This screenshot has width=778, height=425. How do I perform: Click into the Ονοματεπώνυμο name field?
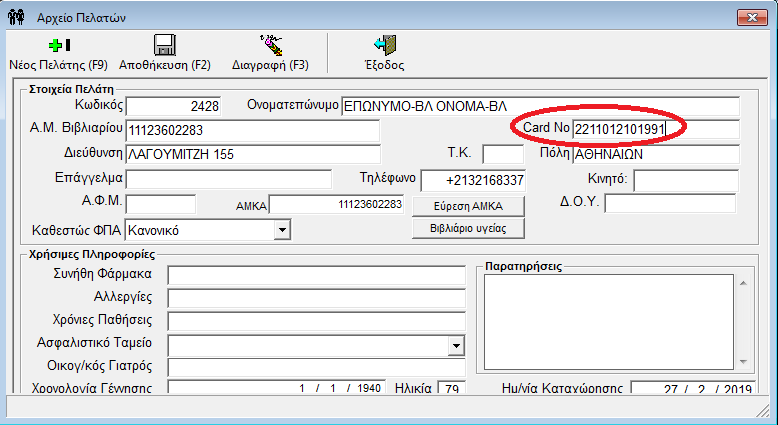[x=540, y=106]
